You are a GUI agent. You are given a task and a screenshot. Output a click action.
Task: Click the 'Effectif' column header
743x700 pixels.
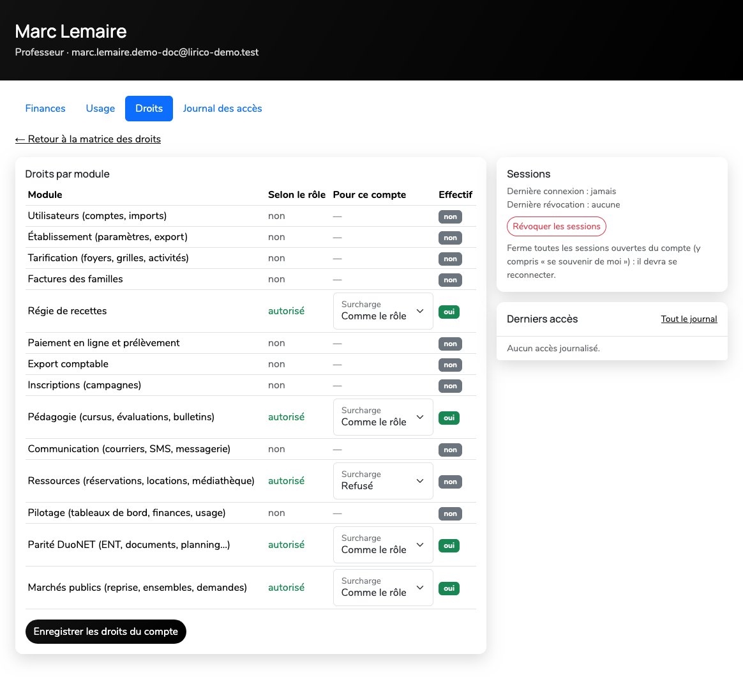pyautogui.click(x=455, y=195)
